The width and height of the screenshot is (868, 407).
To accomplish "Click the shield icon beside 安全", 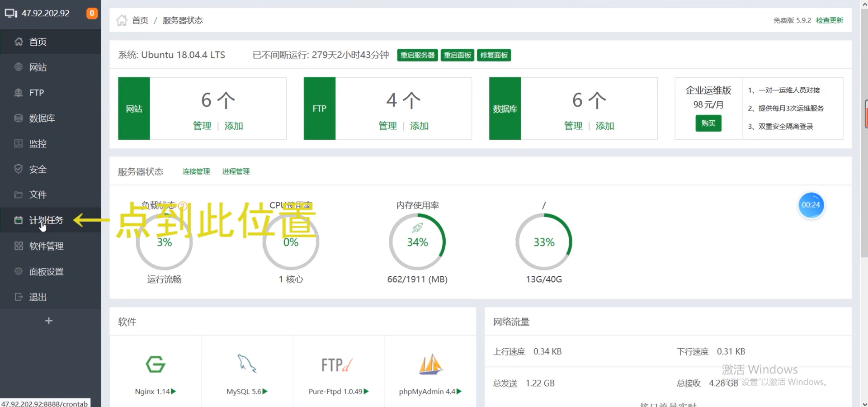I will pos(19,169).
